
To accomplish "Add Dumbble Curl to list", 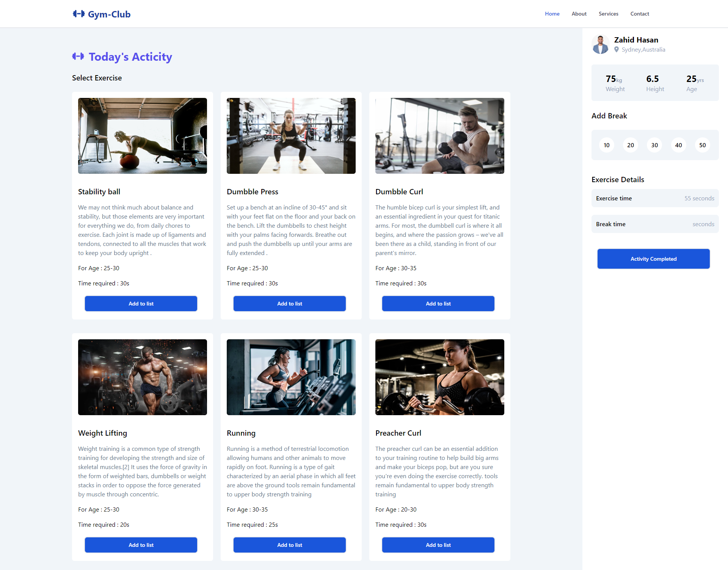I will click(438, 304).
